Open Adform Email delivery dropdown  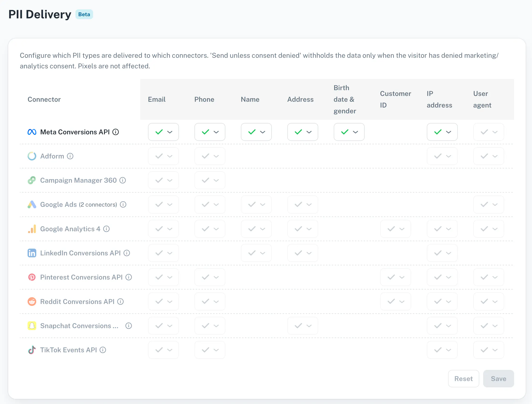point(163,156)
